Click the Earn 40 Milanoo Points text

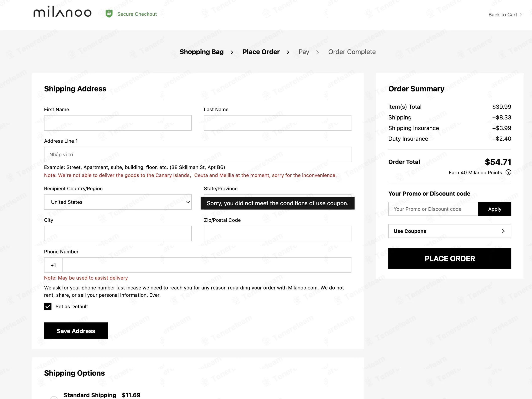(475, 173)
